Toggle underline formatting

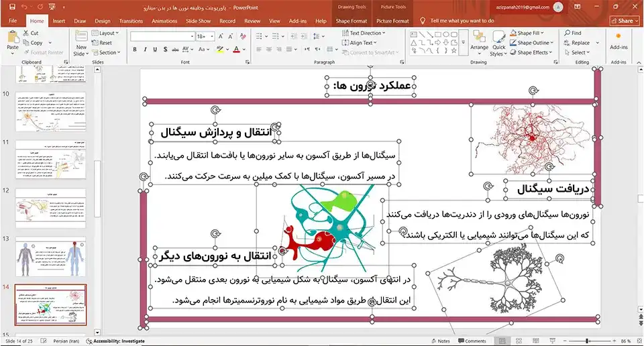(x=155, y=49)
